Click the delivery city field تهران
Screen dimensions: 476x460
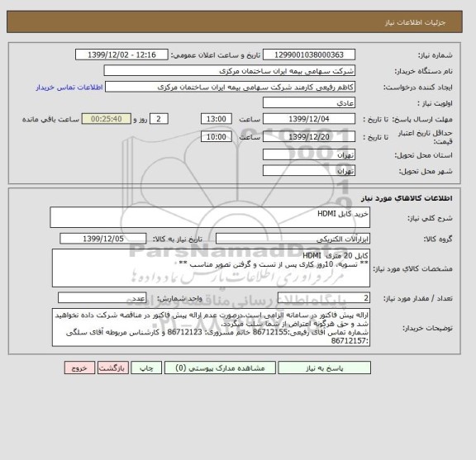(309, 171)
